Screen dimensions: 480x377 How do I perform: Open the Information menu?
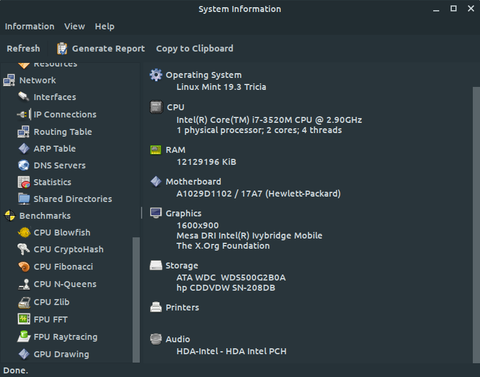point(30,26)
